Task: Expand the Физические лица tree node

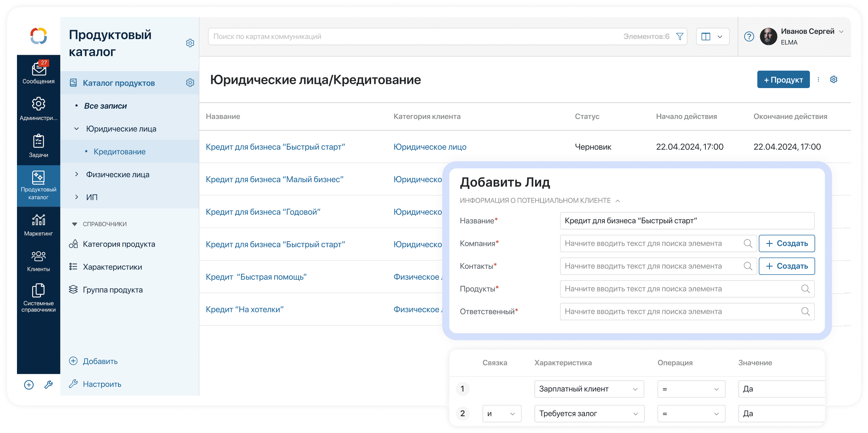Action: 77,174
